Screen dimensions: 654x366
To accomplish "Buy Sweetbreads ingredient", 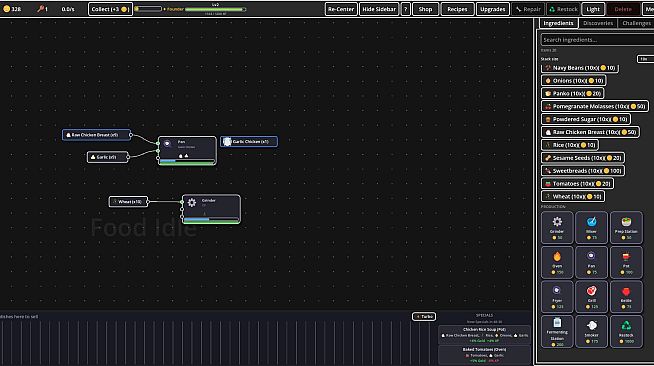I will pyautogui.click(x=583, y=171).
